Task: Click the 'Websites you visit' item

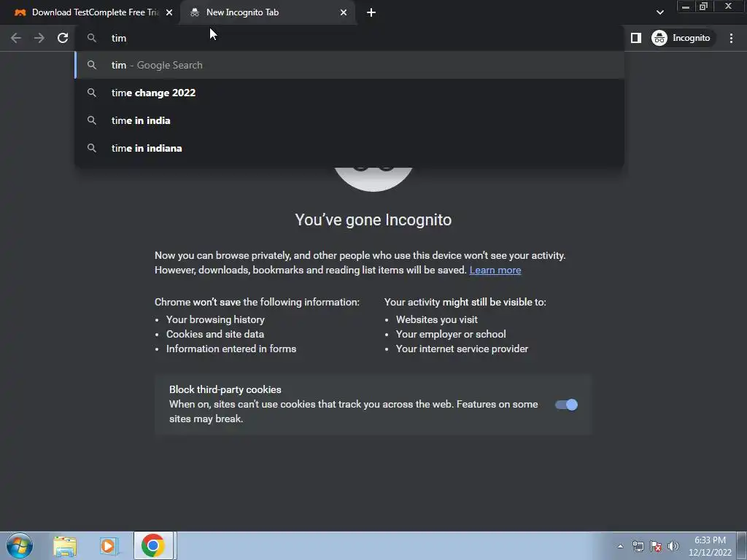Action: tap(437, 319)
